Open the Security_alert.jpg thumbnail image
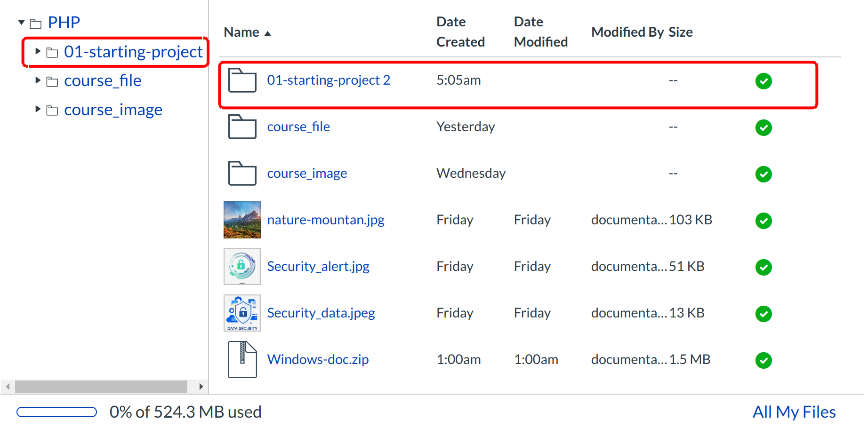 (242, 267)
